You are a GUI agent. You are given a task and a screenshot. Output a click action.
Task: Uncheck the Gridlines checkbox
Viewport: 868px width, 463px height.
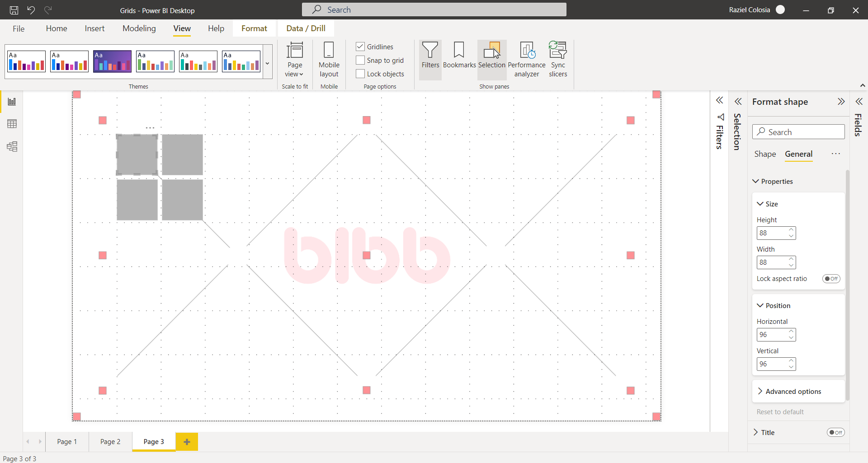[x=360, y=47]
